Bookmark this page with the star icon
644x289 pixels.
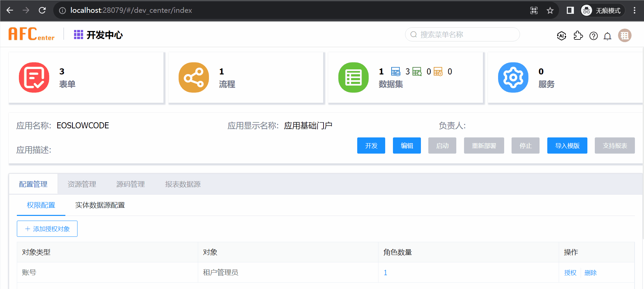point(550,10)
